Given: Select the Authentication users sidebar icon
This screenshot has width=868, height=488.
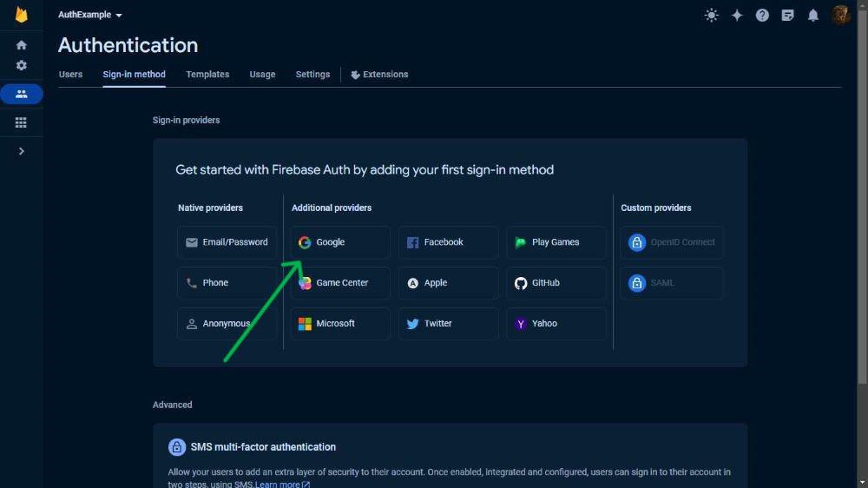Looking at the screenshot, I should pos(21,94).
